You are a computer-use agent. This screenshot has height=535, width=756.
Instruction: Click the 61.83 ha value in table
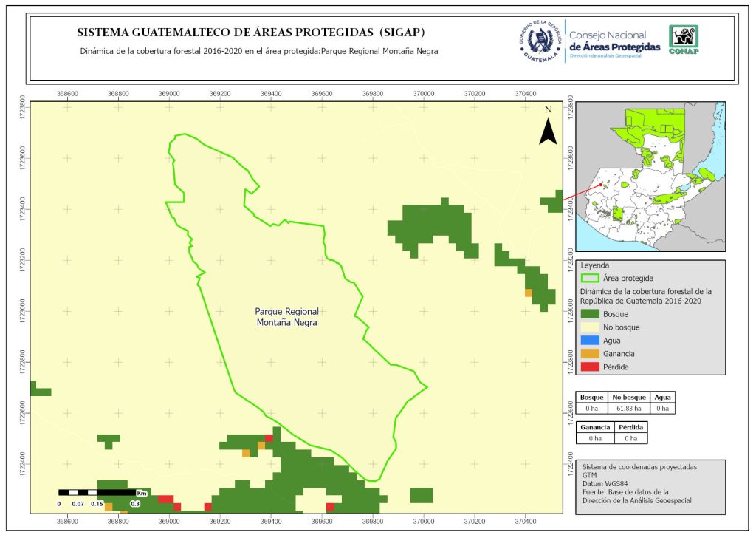tap(630, 408)
